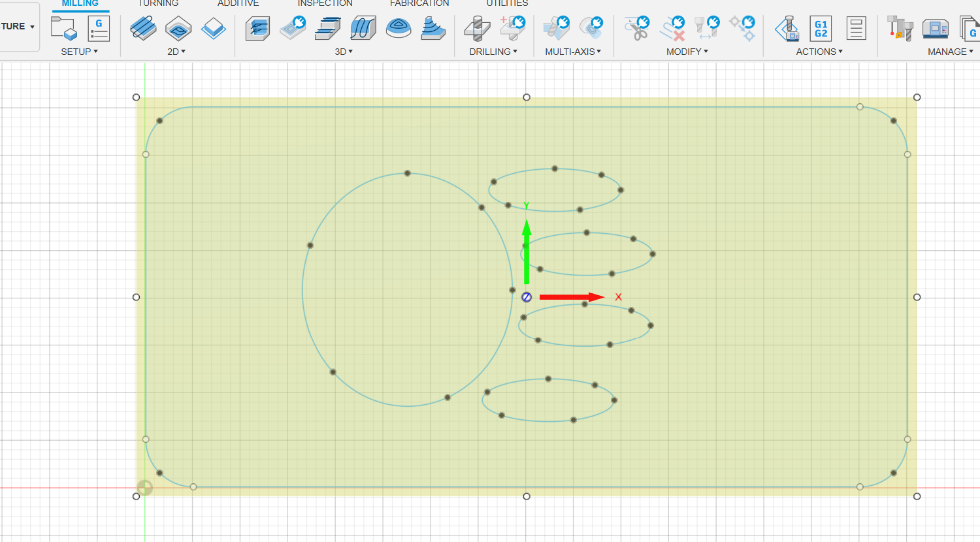Switch to the UTILITIES tab
Image resolution: width=980 pixels, height=542 pixels.
[508, 4]
